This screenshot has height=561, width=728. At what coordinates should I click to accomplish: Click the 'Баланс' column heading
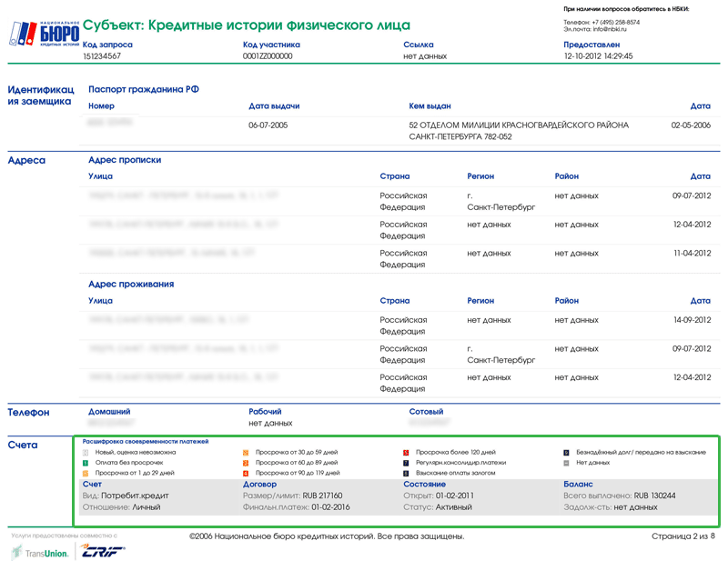coord(578,484)
